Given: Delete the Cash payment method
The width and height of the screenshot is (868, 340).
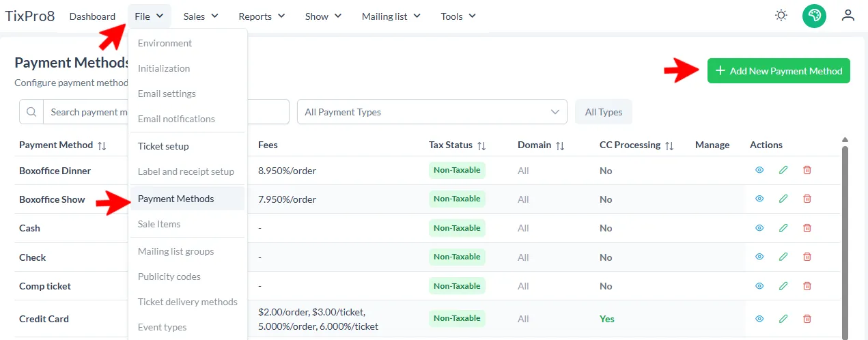Looking at the screenshot, I should point(807,228).
